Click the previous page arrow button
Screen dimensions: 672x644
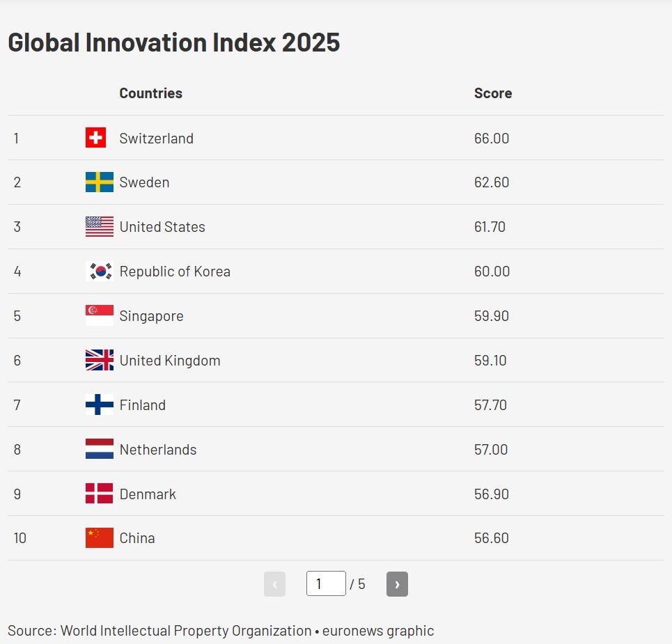coord(274,584)
